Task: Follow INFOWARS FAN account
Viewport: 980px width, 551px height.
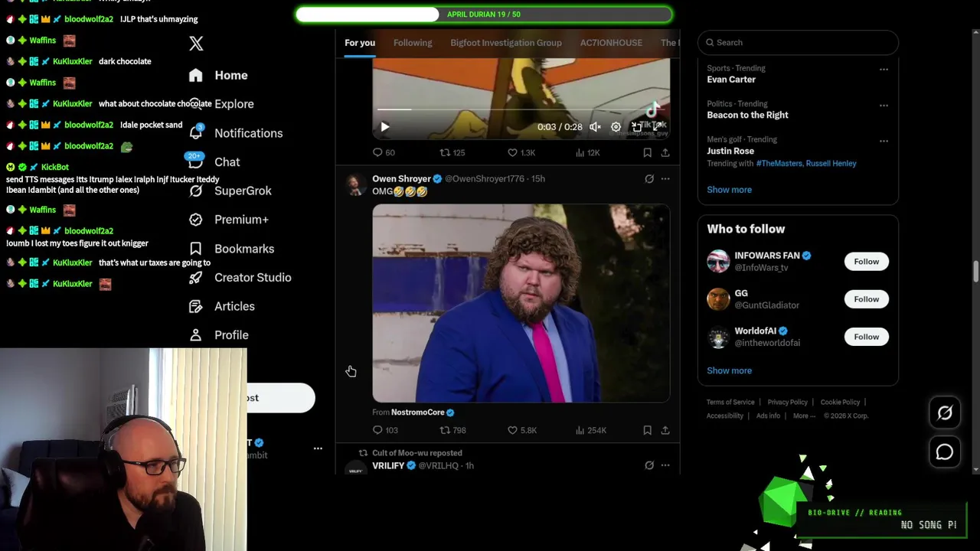Action: 866,262
